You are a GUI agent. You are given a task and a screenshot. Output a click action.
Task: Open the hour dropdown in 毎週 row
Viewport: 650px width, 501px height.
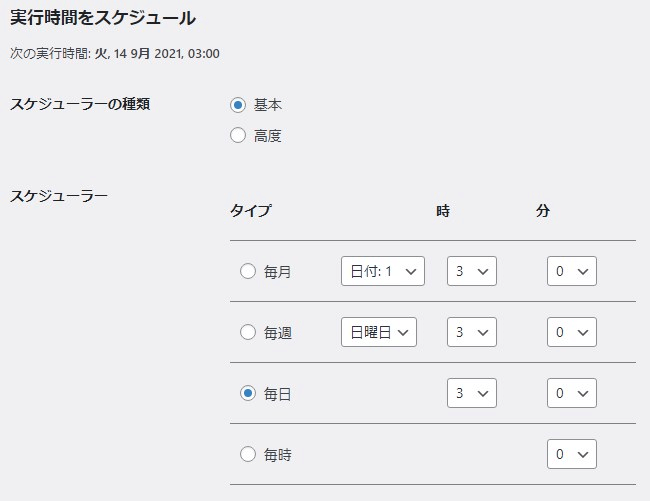pos(472,332)
